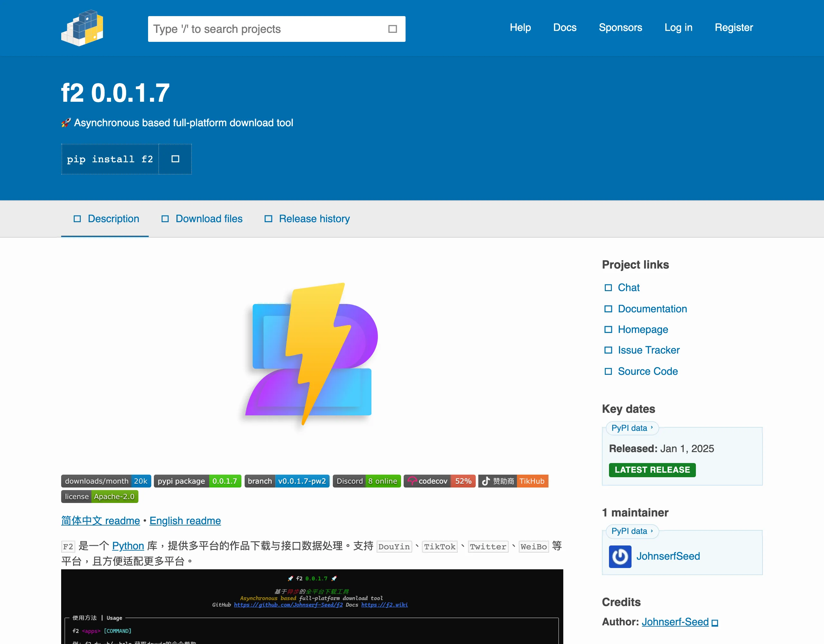This screenshot has height=644, width=824.
Task: Click the TikTok code label
Action: pyautogui.click(x=440, y=547)
